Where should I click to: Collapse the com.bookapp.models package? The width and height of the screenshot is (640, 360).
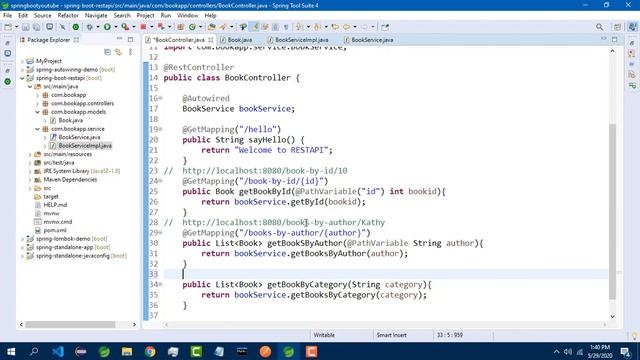point(38,112)
